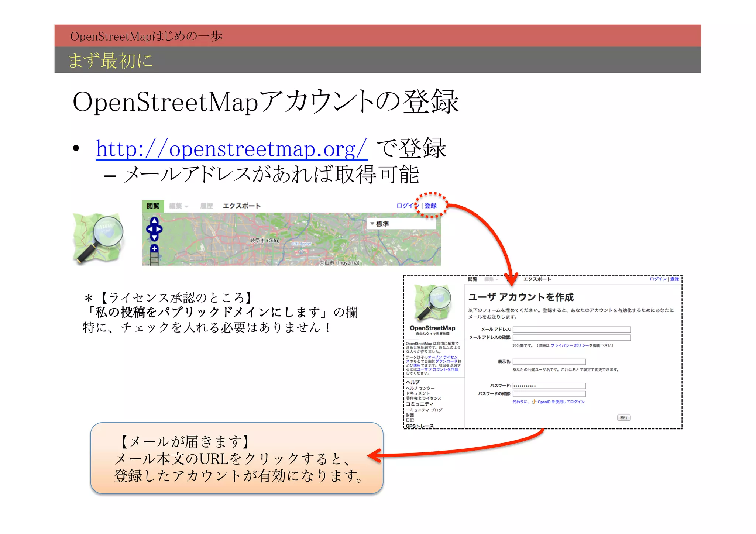Open the 編集 dropdown above the map
Image resolution: width=756 pixels, height=534 pixels.
[x=179, y=206]
